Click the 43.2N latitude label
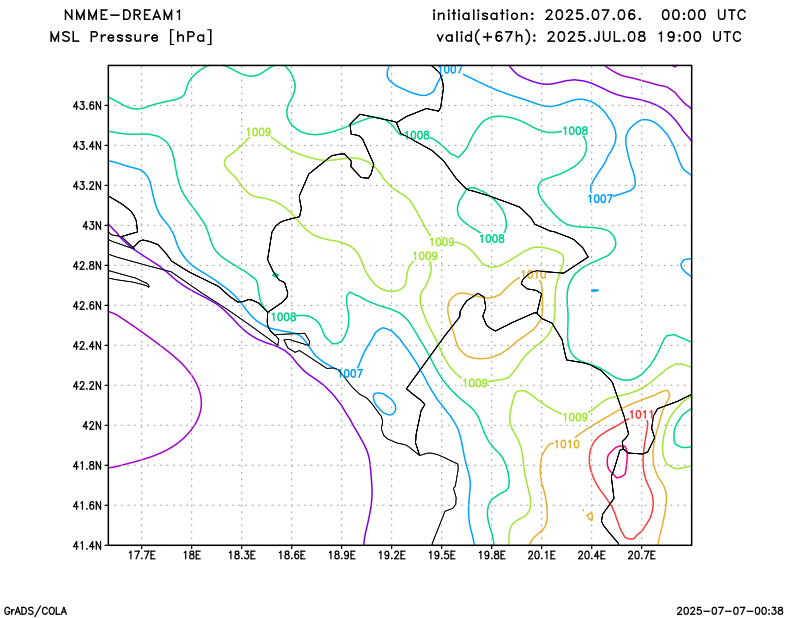Viewport: 800px width, 618px height. tap(87, 186)
